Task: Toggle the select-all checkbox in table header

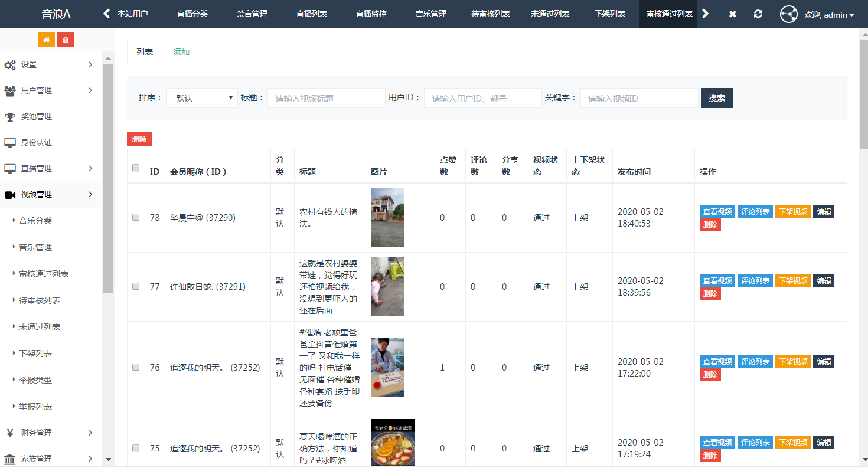Action: [x=136, y=168]
